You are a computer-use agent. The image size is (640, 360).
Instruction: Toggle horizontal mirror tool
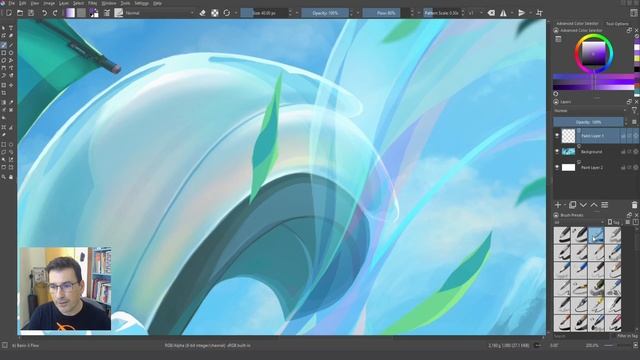(x=503, y=13)
